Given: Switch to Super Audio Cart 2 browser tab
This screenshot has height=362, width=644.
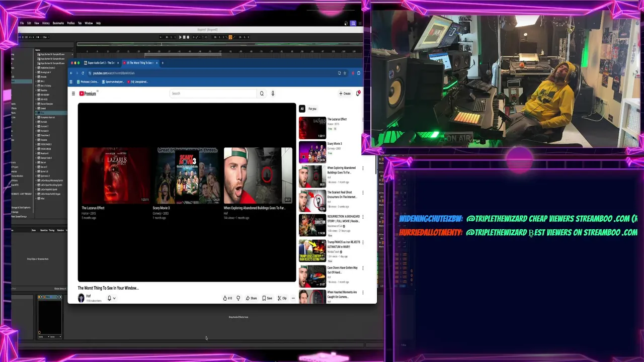Looking at the screenshot, I should 101,63.
